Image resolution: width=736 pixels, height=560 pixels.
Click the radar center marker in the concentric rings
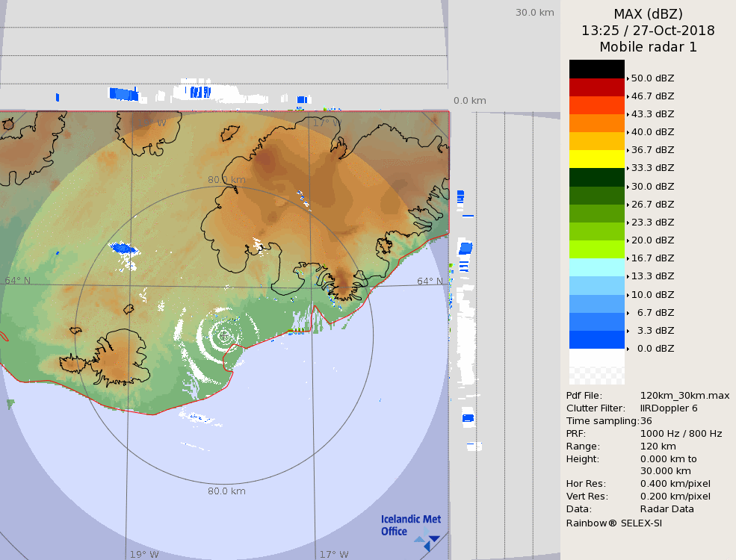(x=224, y=335)
